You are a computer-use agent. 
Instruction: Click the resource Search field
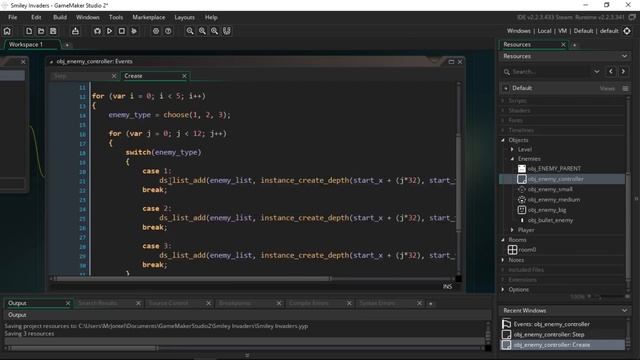pyautogui.click(x=547, y=72)
